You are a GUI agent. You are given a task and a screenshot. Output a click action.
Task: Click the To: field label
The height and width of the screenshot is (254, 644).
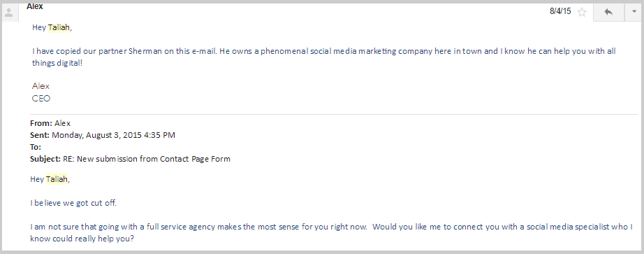click(36, 147)
